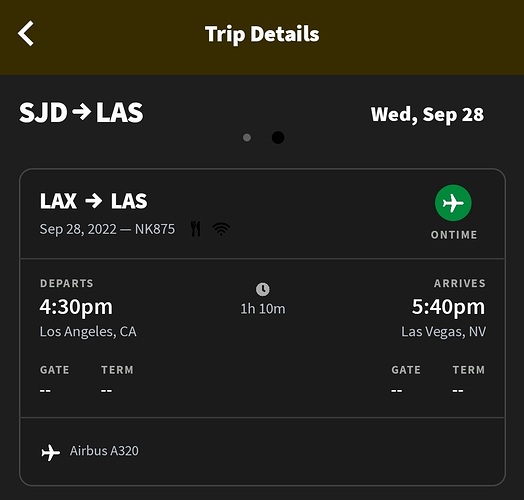Tap the arrow between SJD and LAS
Screen dimensions: 524x500
tap(82, 112)
